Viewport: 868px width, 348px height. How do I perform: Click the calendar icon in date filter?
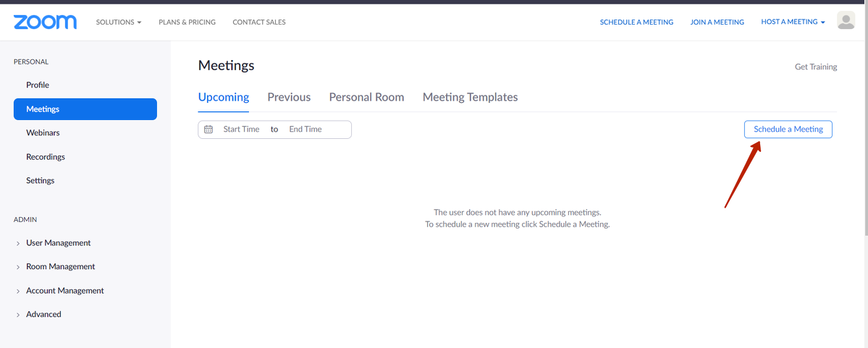(208, 130)
